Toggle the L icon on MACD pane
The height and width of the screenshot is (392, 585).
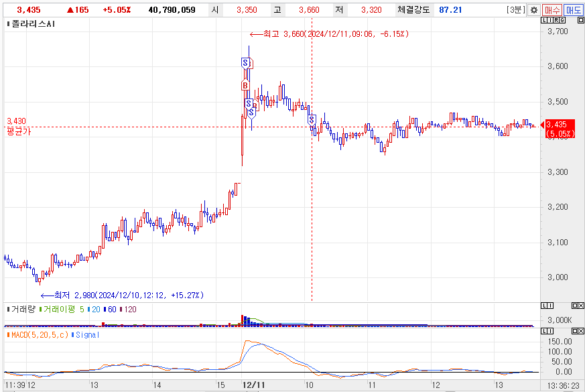pos(544,331)
